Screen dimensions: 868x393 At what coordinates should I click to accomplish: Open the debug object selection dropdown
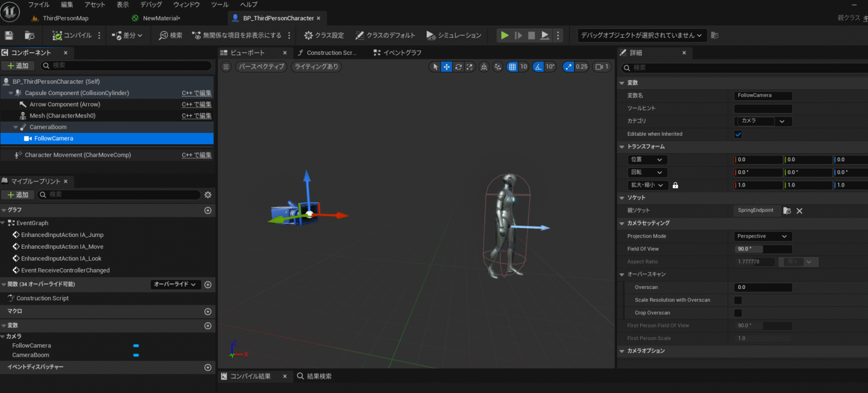[641, 35]
